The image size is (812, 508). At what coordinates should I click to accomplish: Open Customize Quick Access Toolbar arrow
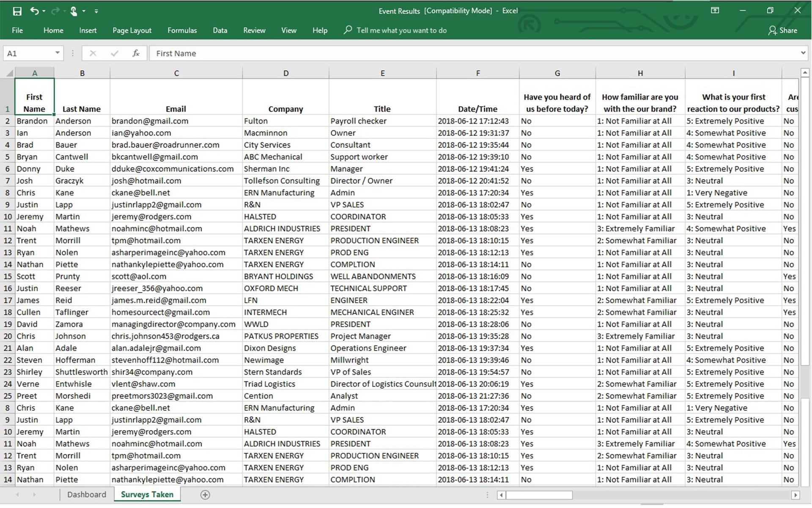[x=96, y=11]
